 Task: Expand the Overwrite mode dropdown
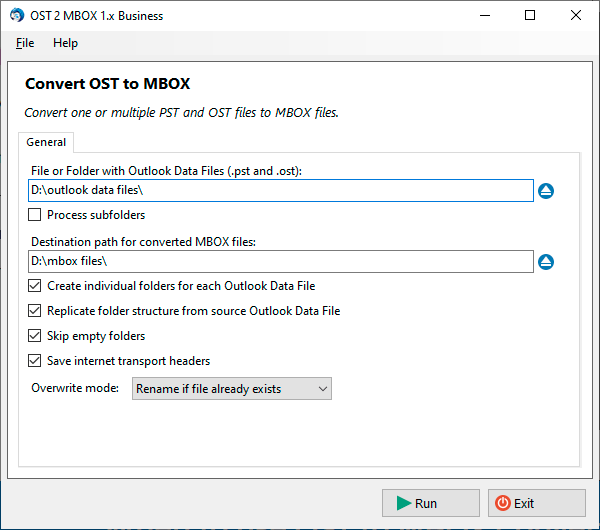point(231,389)
